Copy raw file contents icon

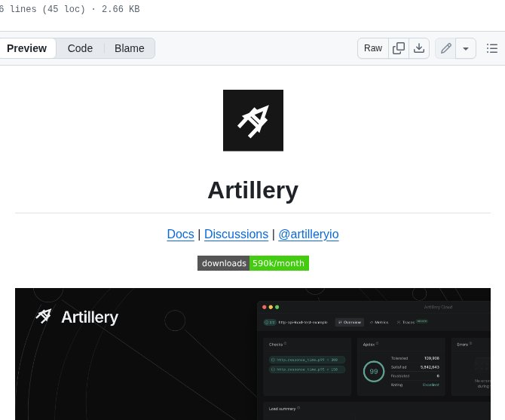[399, 48]
